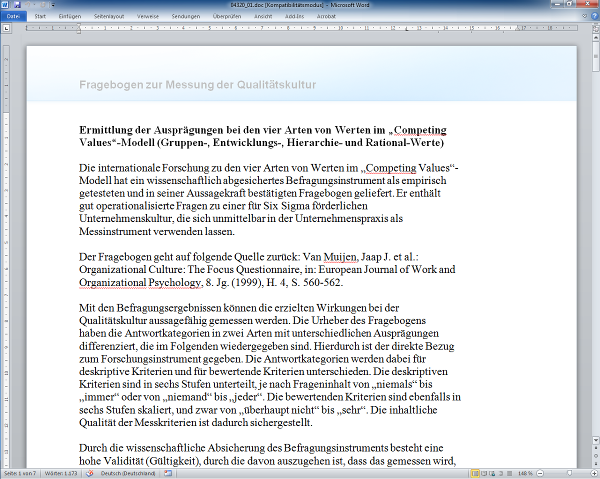
Task: Open the Überprüfen ribbon tab
Action: pyautogui.click(x=227, y=17)
